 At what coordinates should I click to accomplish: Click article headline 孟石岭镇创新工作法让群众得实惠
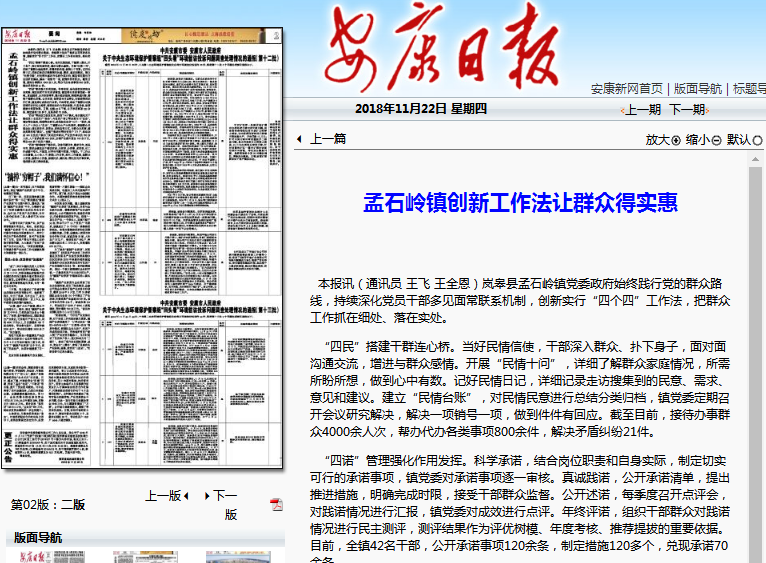click(520, 203)
